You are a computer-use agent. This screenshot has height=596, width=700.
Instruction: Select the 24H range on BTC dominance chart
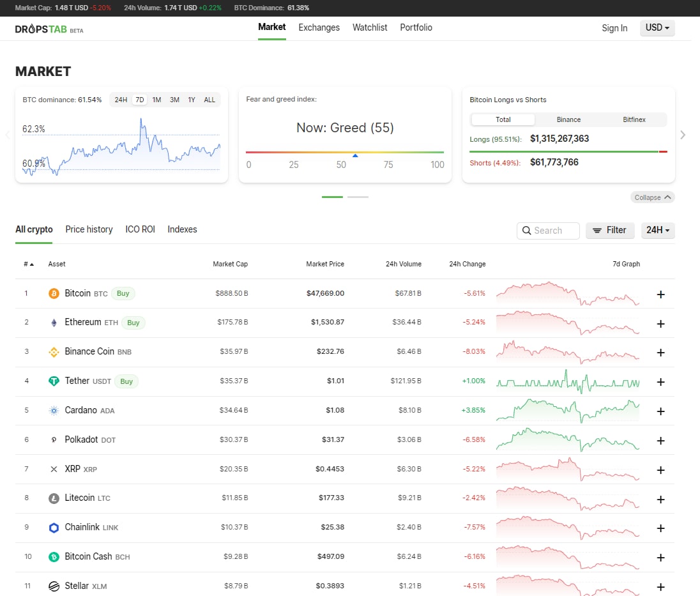(121, 100)
